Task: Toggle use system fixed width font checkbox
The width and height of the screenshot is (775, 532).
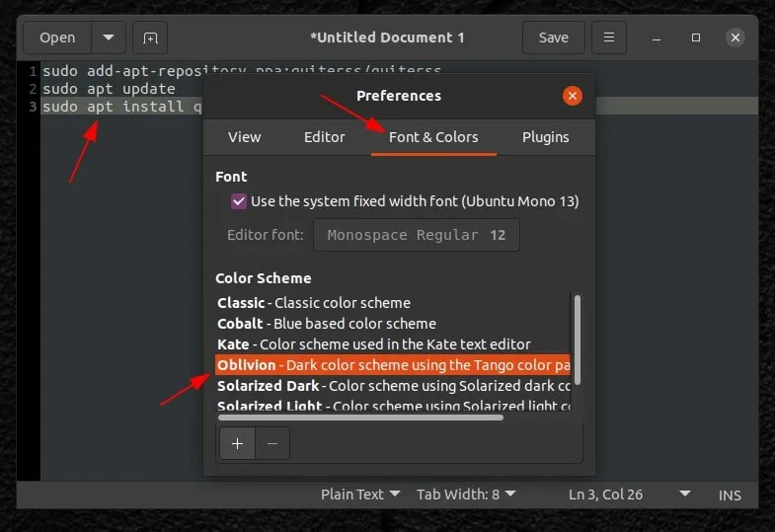Action: 239,200
